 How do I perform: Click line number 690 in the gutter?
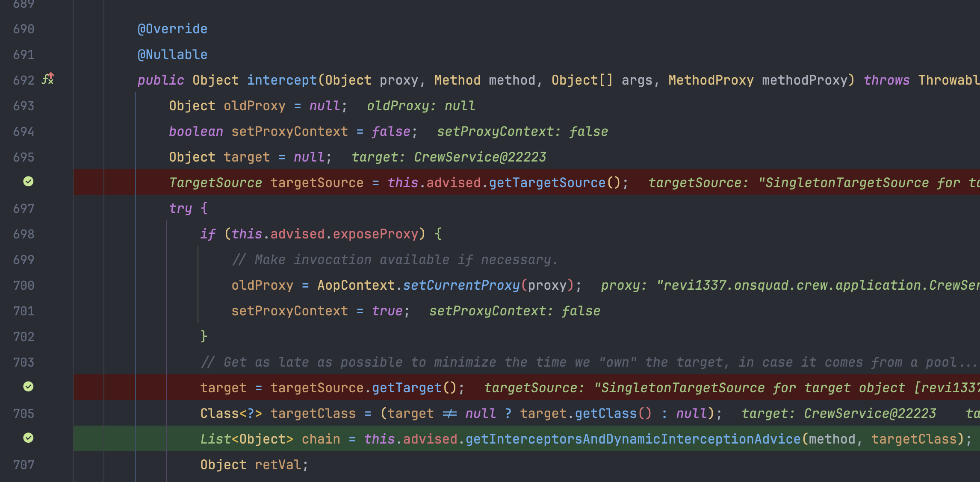click(x=24, y=29)
